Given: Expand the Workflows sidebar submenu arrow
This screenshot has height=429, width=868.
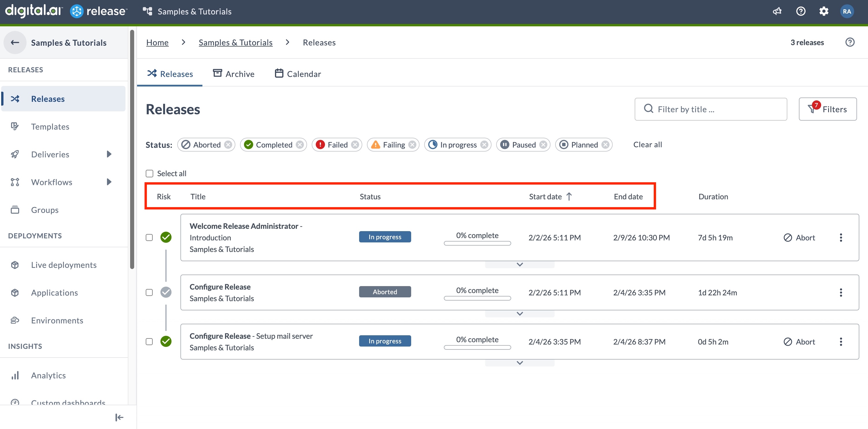Looking at the screenshot, I should [x=109, y=182].
